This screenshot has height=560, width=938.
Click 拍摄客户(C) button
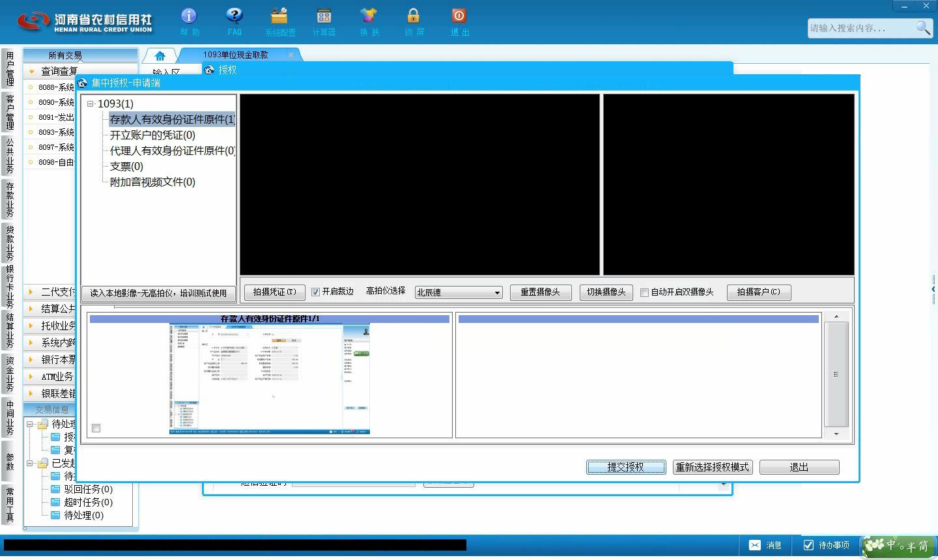[x=759, y=292]
